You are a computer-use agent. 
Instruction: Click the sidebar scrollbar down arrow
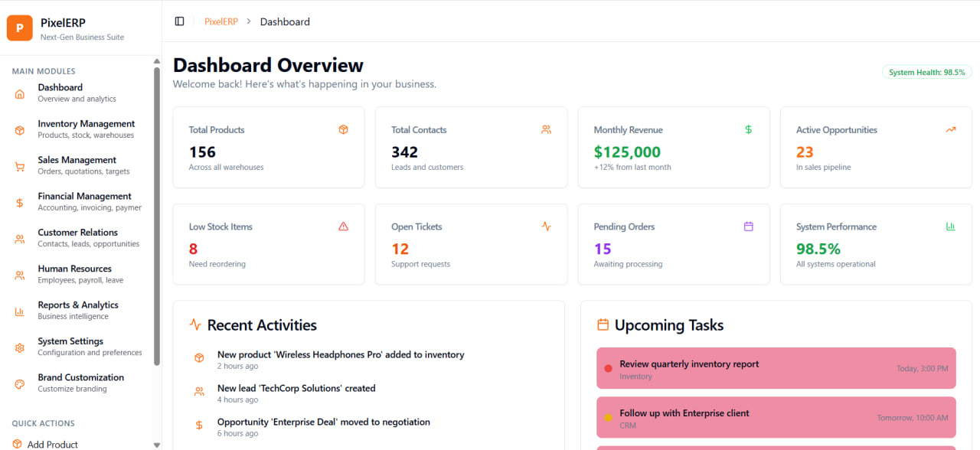(x=157, y=445)
